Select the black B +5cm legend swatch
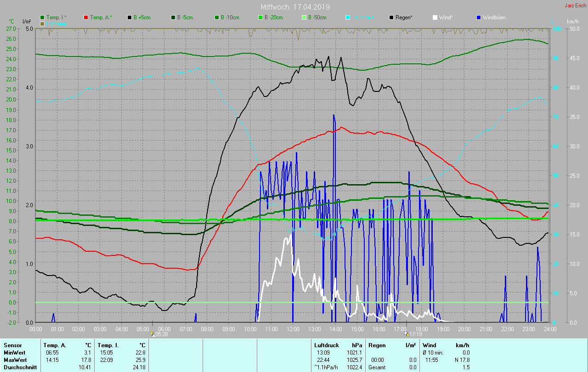Viewport: 588px width, 372px height. point(130,17)
